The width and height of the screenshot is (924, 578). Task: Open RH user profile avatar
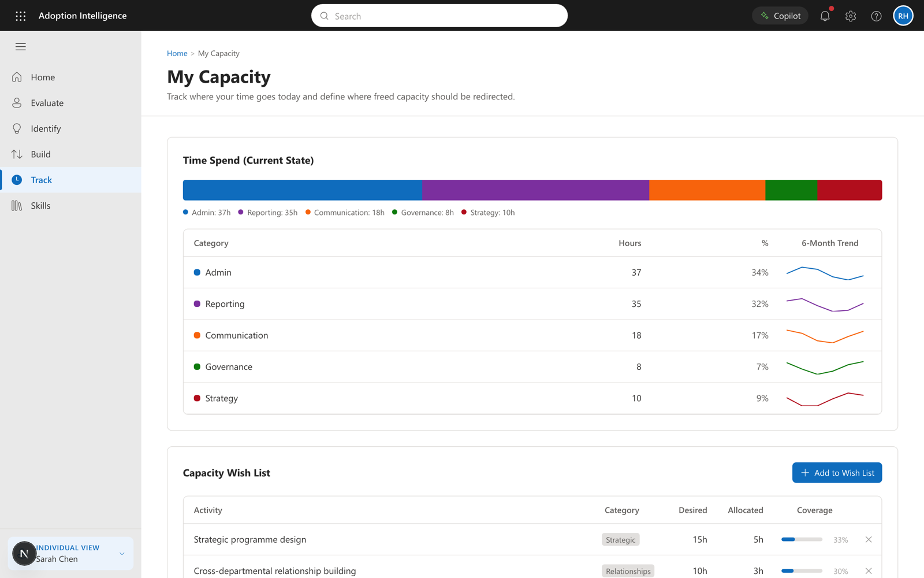[903, 16]
